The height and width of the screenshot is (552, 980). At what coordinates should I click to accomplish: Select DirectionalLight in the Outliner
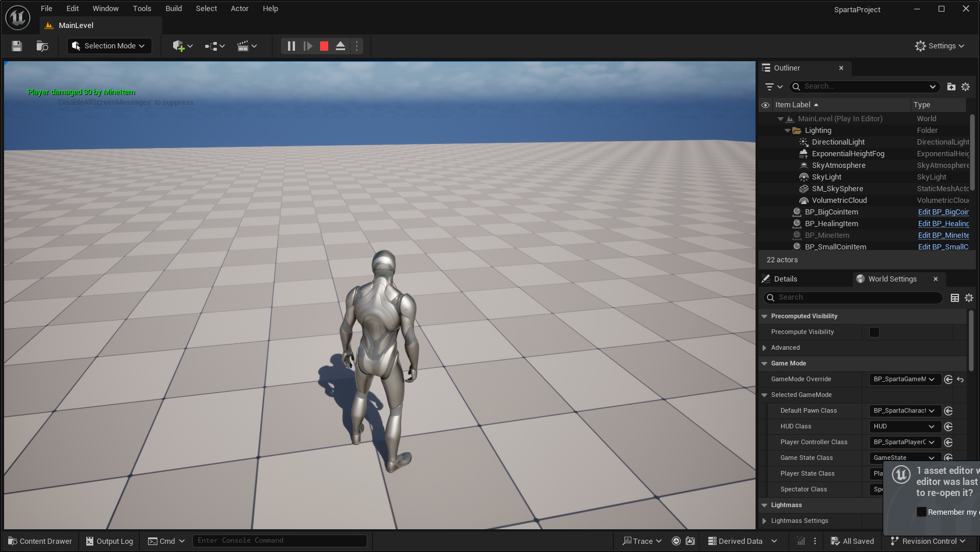coord(838,142)
